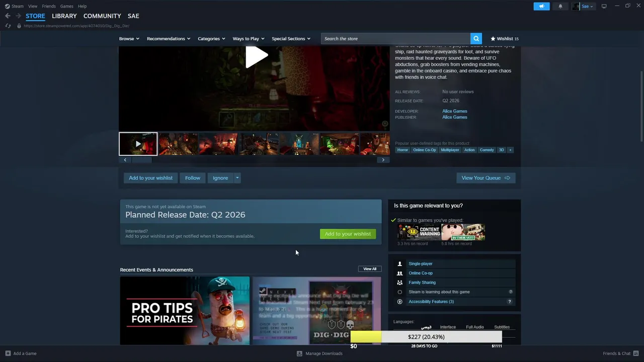The image size is (644, 362).
Task: Go forward with the forward arrow
Action: (x=19, y=16)
